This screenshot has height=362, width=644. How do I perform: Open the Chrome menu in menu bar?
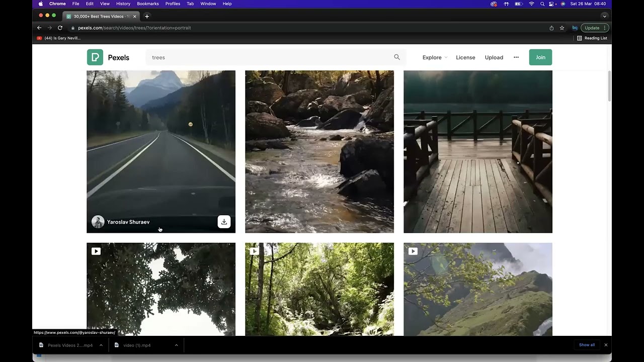pos(57,4)
